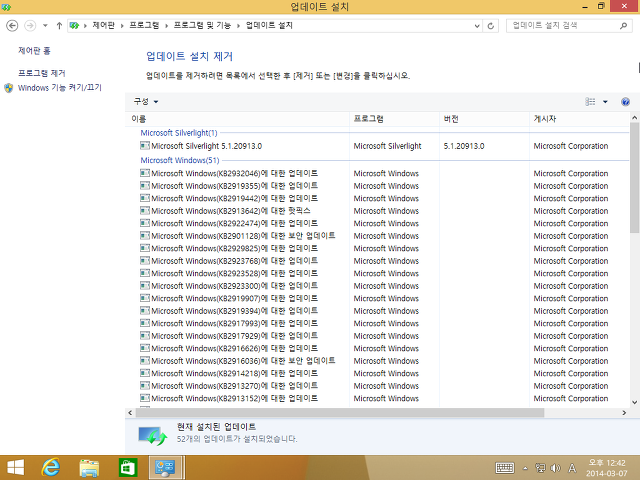
Task: Open the clock showing 오후 12:42
Action: pyautogui.click(x=607, y=468)
